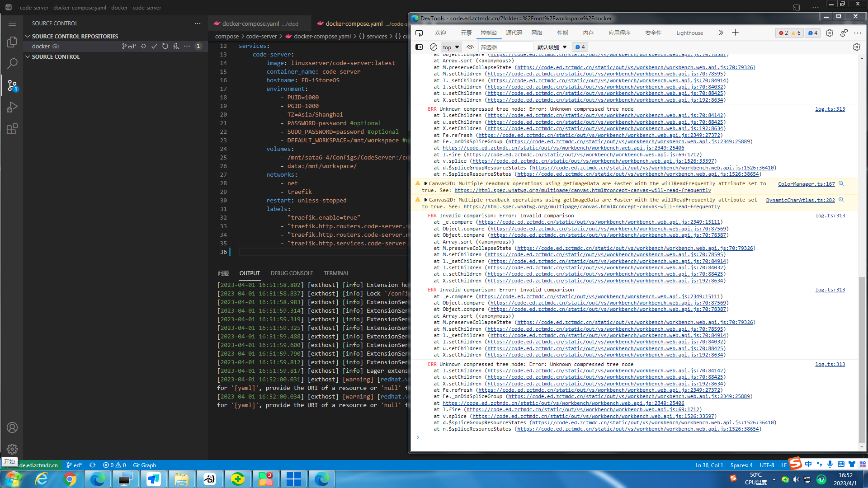Image resolution: width=868 pixels, height=488 pixels.
Task: Click the errors/warnings indicator in status bar
Action: 114,465
